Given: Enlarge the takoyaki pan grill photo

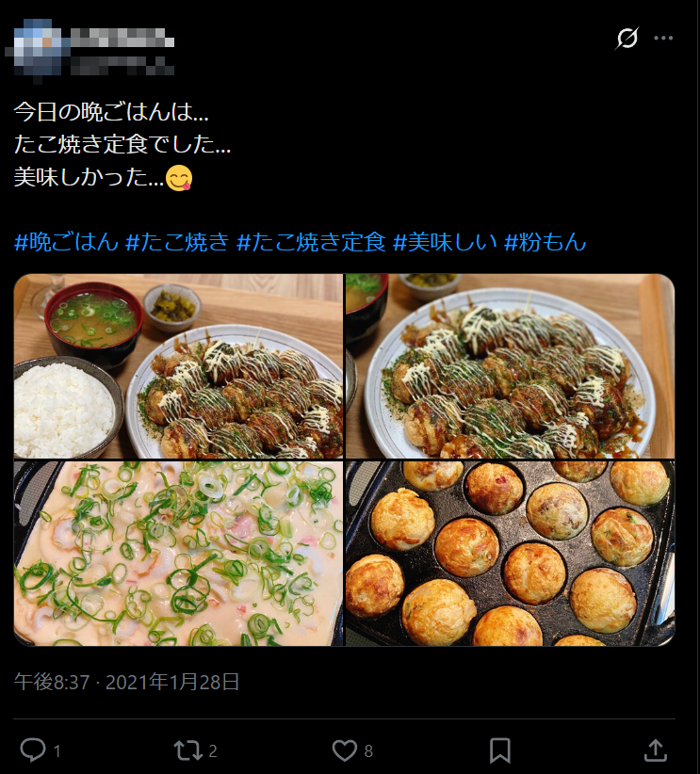Looking at the screenshot, I should pyautogui.click(x=511, y=554).
